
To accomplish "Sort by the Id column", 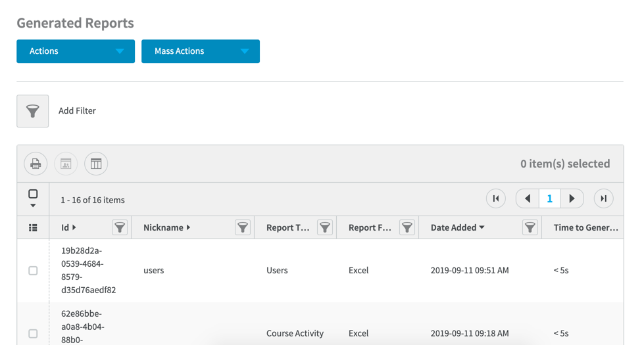I will 68,227.
